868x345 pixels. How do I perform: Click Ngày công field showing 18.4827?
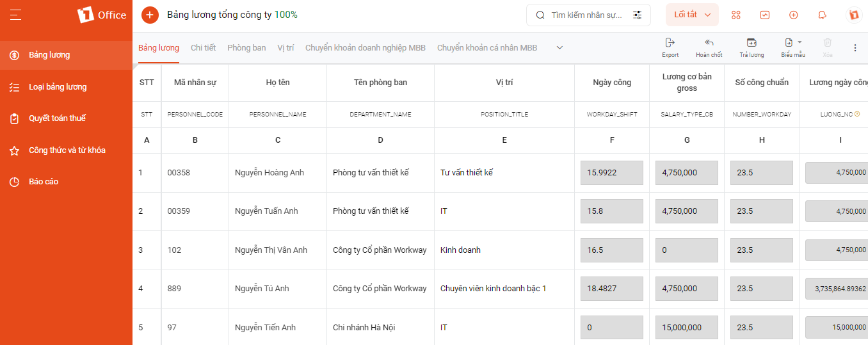pos(612,289)
